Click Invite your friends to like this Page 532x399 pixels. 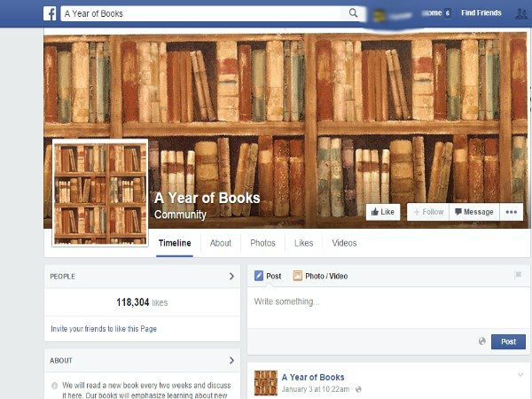(x=104, y=329)
